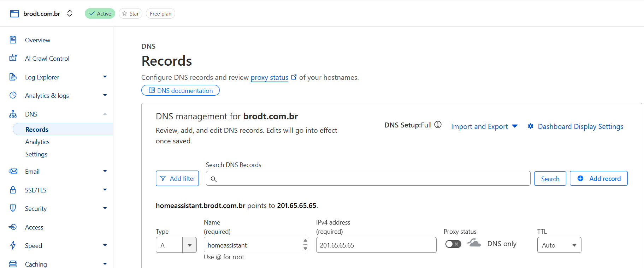Select the Security shield icon
Viewport: 644px width, 268px height.
(x=13, y=208)
